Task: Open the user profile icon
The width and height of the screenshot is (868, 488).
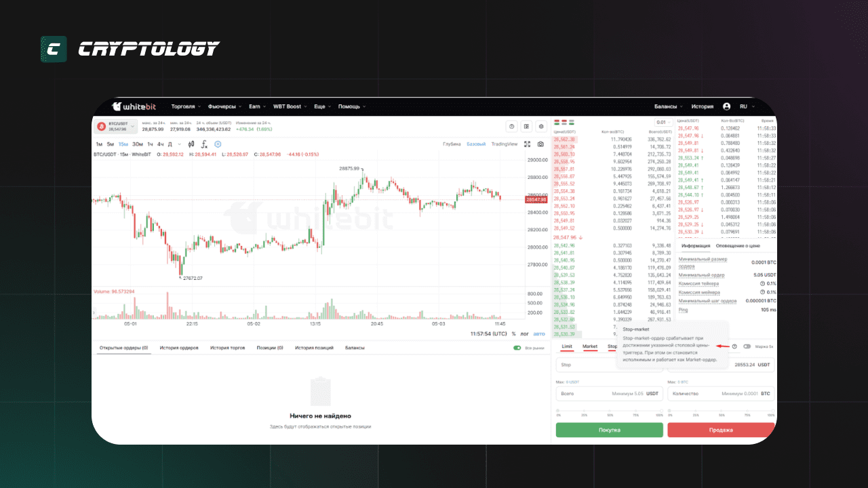Action: tap(727, 106)
